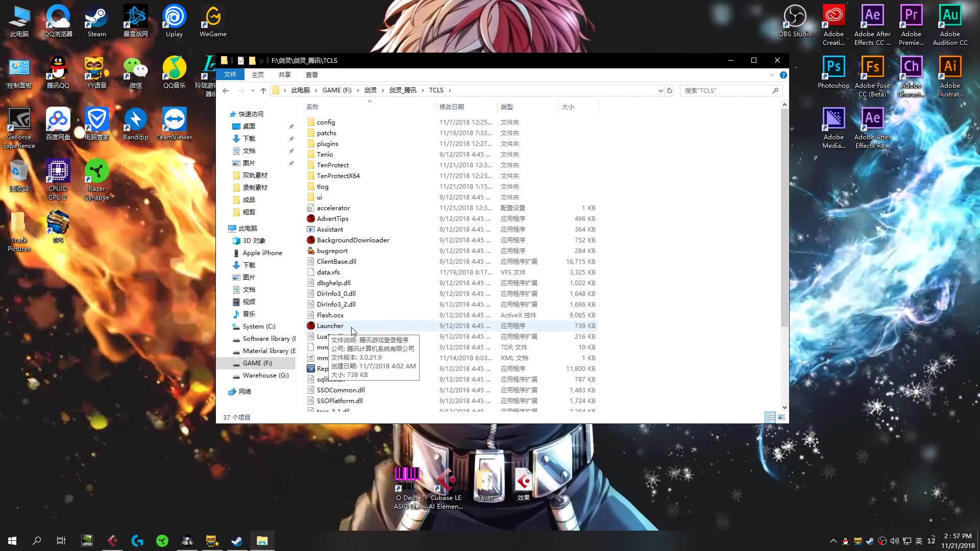Open Windows Start menu
The image size is (980, 551).
pos(12,541)
